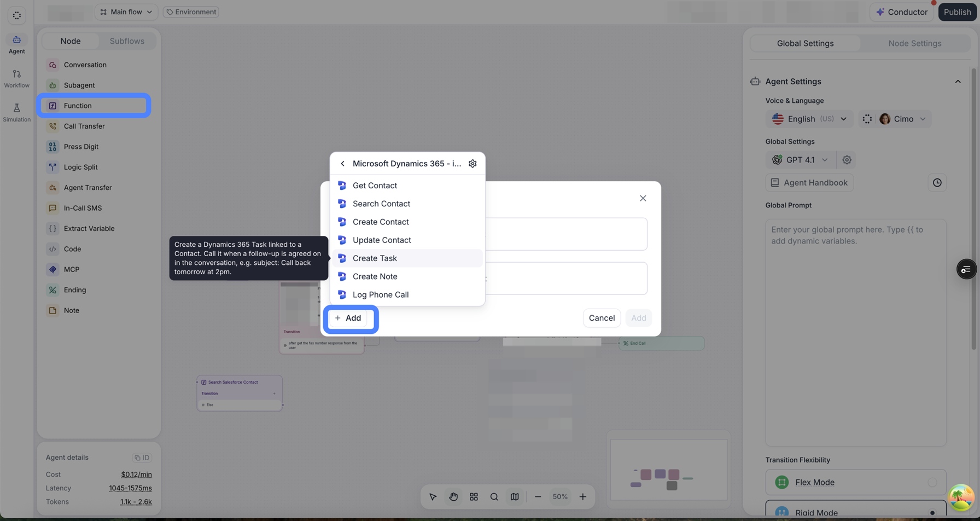The height and width of the screenshot is (521, 980).
Task: Select the Call Transfer node icon
Action: [x=52, y=126]
